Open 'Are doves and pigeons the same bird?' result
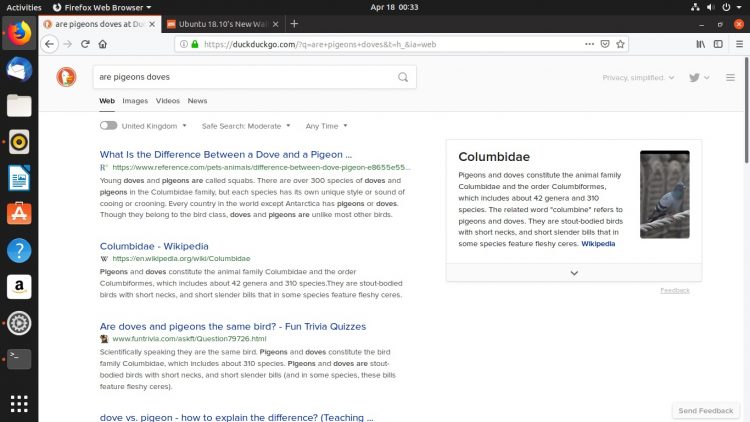This screenshot has height=422, width=750. pyautogui.click(x=233, y=326)
